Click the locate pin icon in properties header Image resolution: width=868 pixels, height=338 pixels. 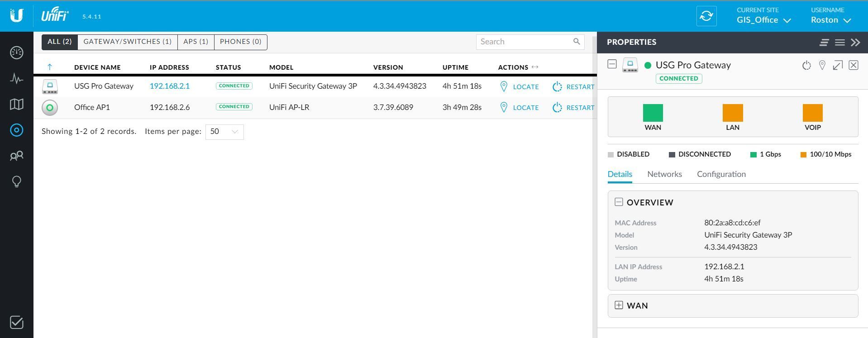pyautogui.click(x=822, y=66)
